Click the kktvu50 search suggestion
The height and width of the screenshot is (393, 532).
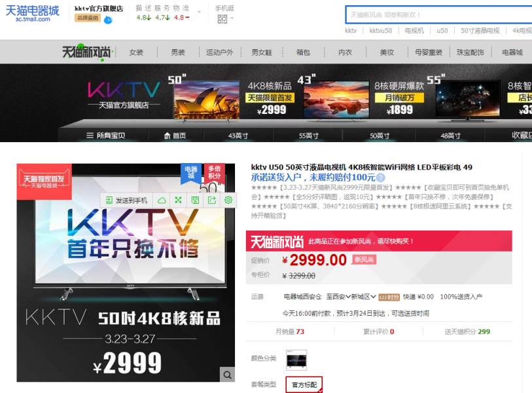click(x=380, y=31)
